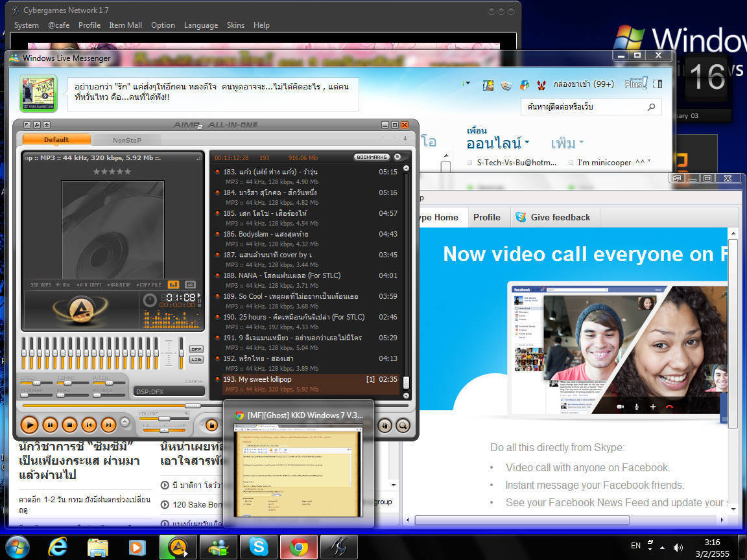Click the AIMP eject open-files button
This screenshot has width=747, height=560.
pos(124,422)
